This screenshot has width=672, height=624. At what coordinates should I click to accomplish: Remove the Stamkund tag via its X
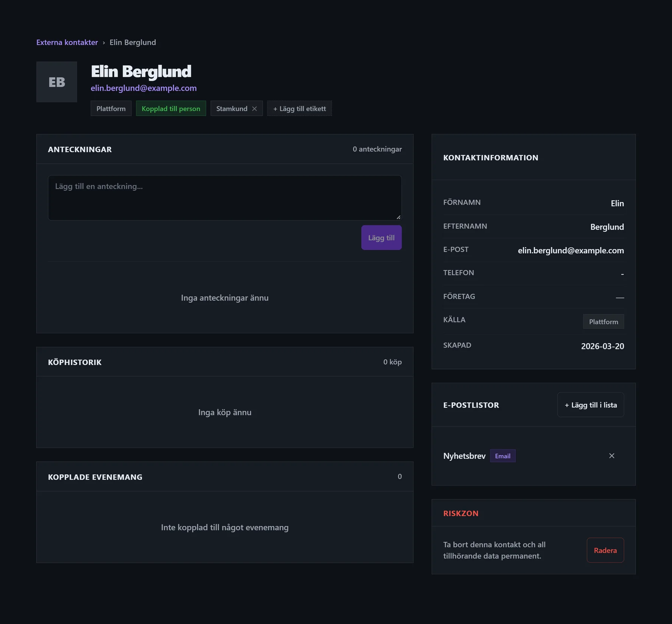coord(254,109)
